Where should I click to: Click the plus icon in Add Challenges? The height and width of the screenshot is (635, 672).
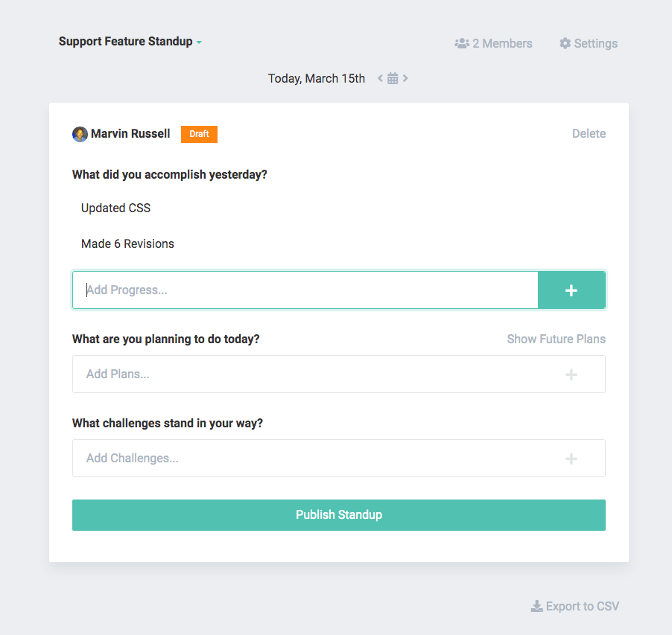pyautogui.click(x=571, y=459)
